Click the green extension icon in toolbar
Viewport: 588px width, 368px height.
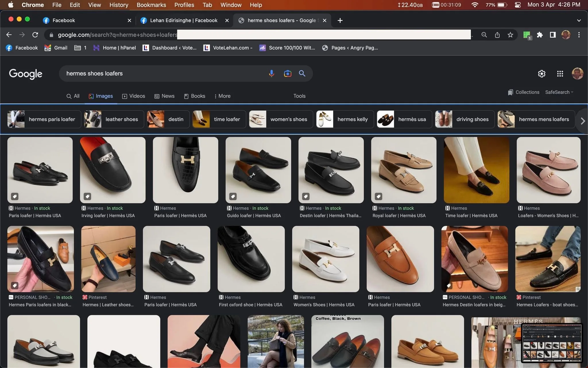tap(527, 35)
